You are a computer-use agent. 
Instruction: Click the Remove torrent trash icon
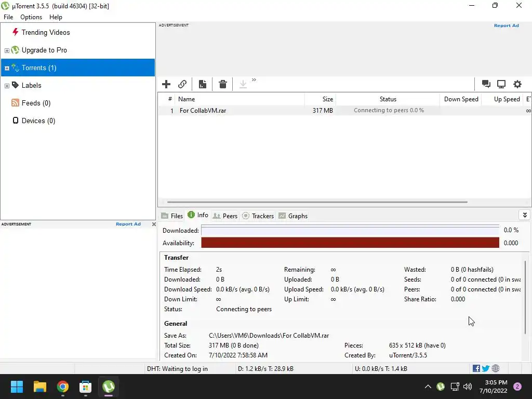pyautogui.click(x=222, y=84)
